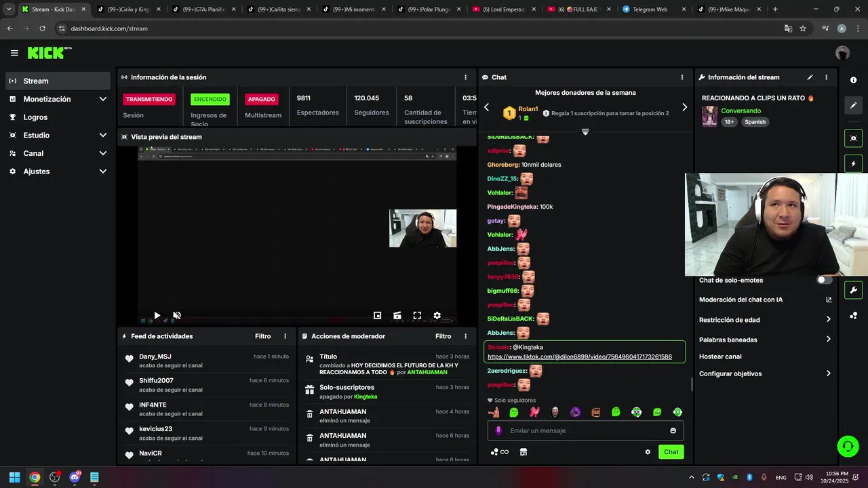Open stream preview settings gear
Screen dimensions: 868x488
[437, 315]
